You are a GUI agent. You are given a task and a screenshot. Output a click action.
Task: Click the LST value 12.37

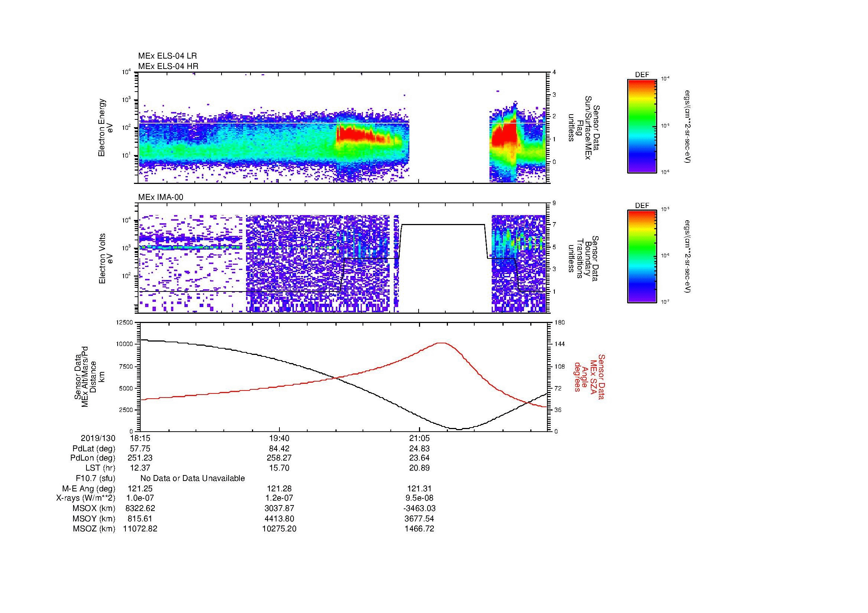pyautogui.click(x=140, y=468)
